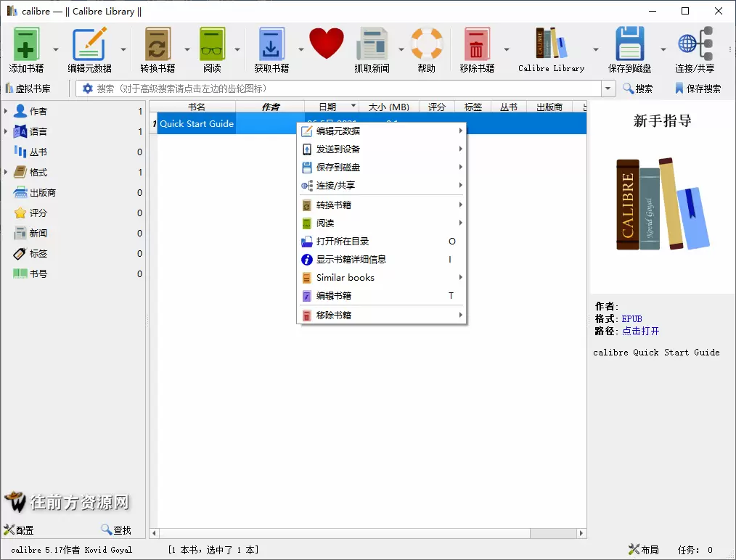Choose Similar books in the context menu
This screenshot has height=560, width=736.
click(x=382, y=277)
